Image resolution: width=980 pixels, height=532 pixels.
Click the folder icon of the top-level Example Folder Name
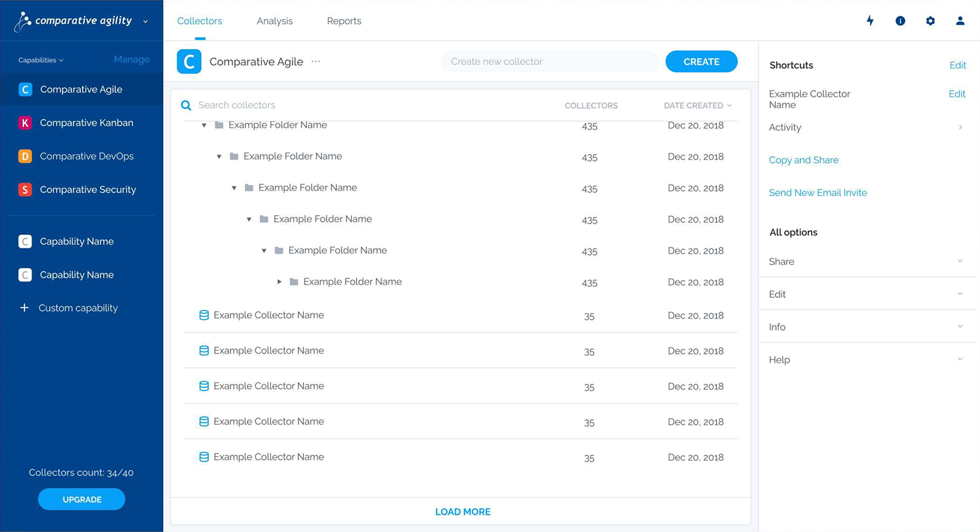click(x=219, y=125)
